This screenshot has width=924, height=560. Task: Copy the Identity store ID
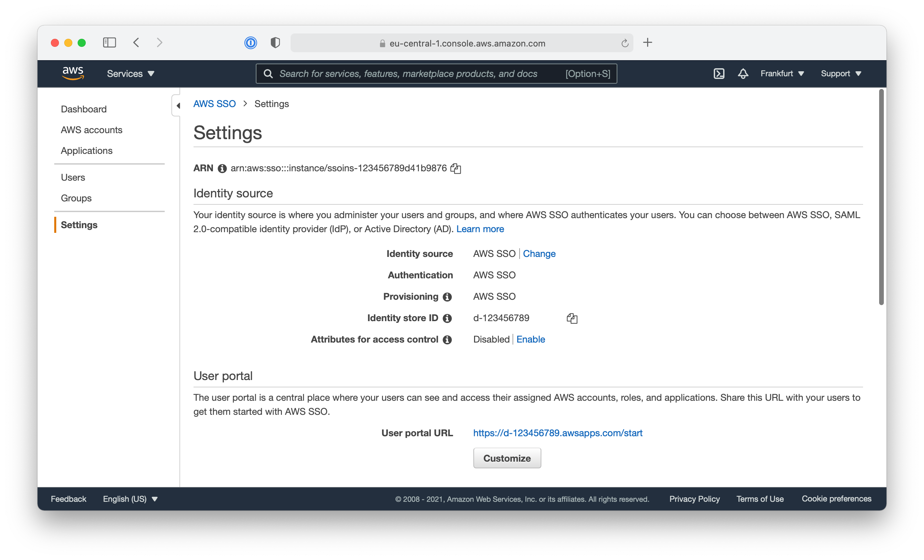tap(572, 318)
